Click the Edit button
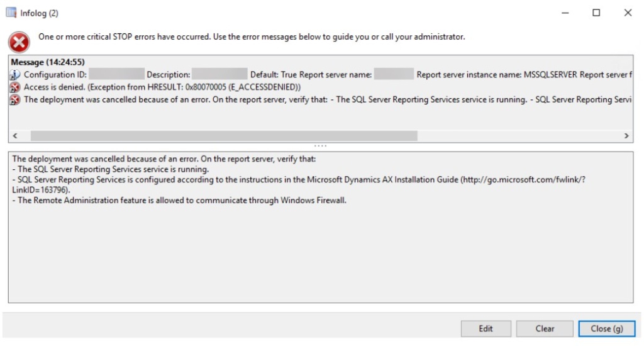644x346 pixels. pyautogui.click(x=486, y=329)
